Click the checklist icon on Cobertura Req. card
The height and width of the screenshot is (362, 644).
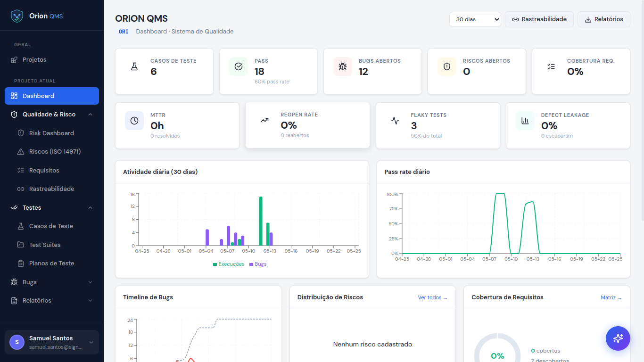pyautogui.click(x=551, y=66)
